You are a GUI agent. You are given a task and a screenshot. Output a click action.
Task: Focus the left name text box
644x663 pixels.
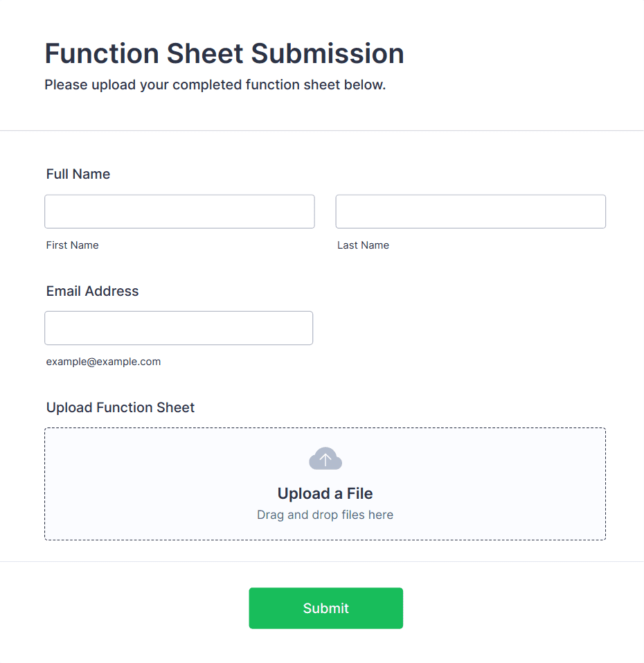click(179, 211)
